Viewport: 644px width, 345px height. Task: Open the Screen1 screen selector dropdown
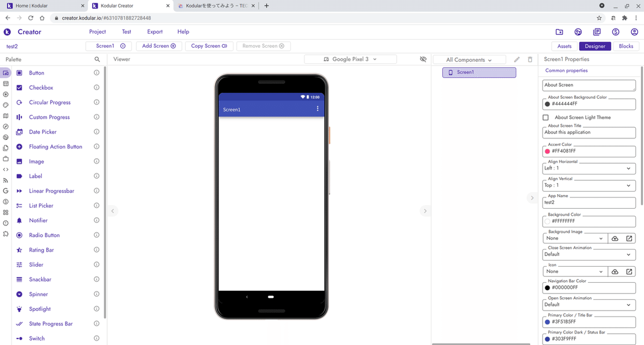pyautogui.click(x=109, y=46)
